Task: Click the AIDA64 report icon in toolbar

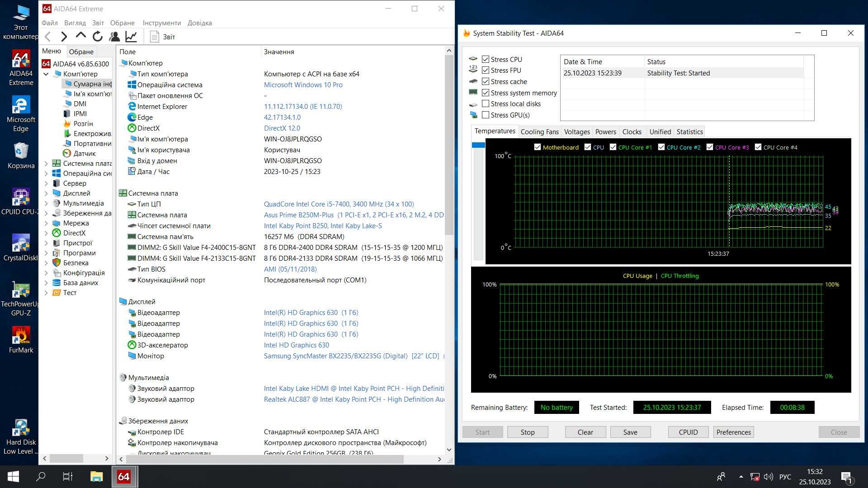Action: tap(154, 36)
